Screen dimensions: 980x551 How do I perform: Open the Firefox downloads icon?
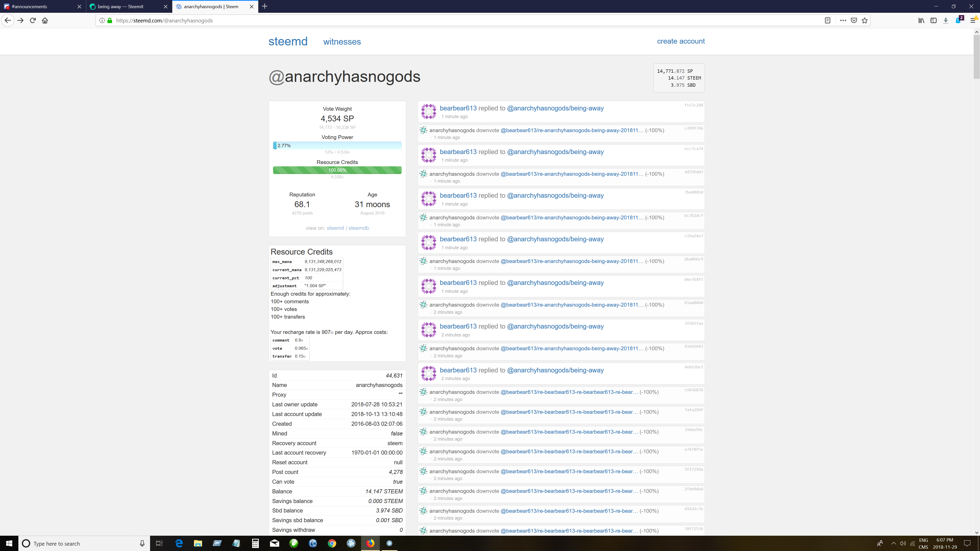pos(945,20)
